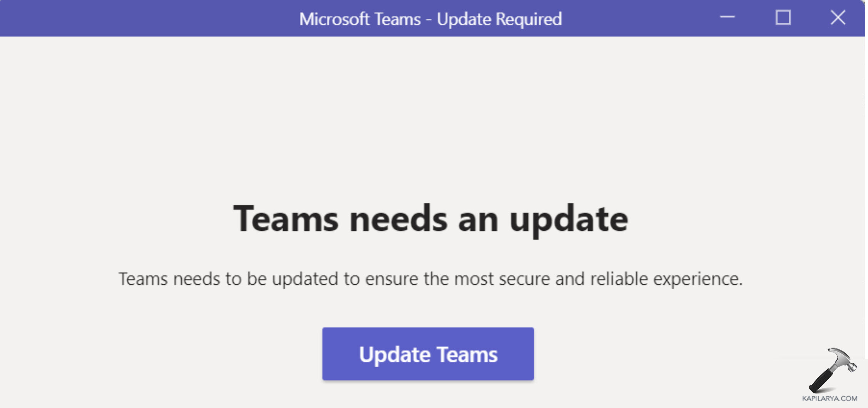Click the metal head of the hammer icon
Image resolution: width=868 pixels, height=408 pixels.
[x=843, y=358]
